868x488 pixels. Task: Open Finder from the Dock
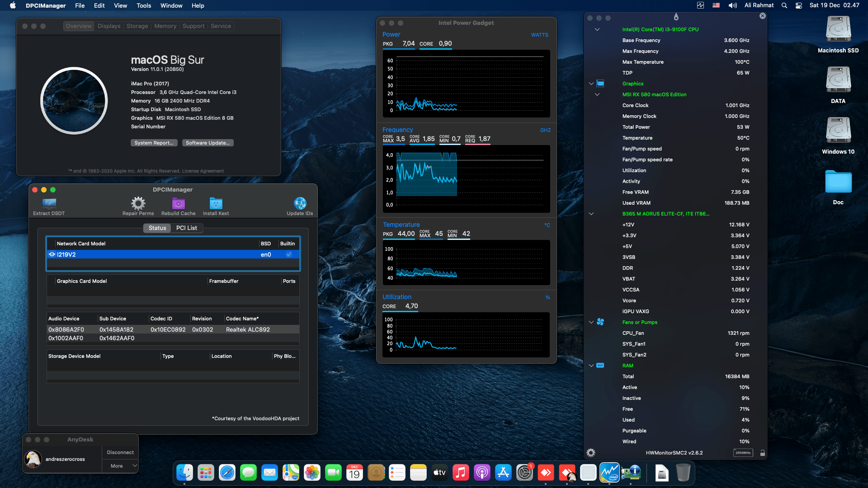184,473
